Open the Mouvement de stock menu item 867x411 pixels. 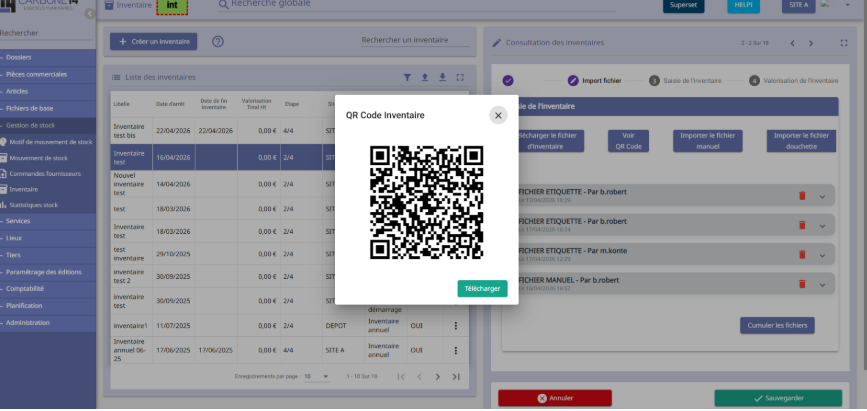(39, 158)
